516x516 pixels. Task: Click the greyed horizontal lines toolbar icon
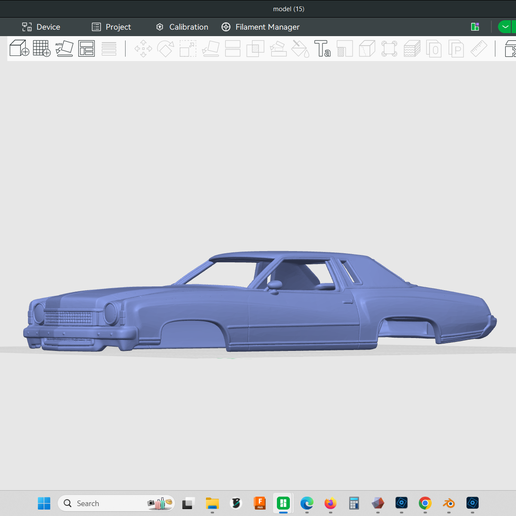109,49
